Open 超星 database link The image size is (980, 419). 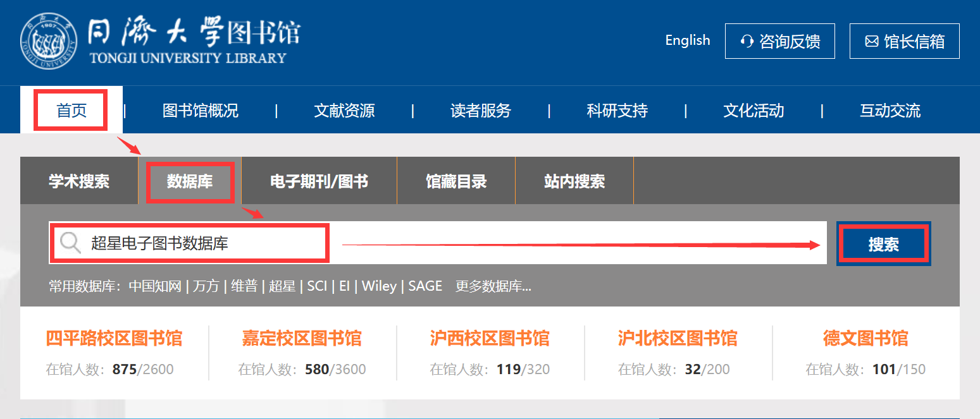pos(282,286)
